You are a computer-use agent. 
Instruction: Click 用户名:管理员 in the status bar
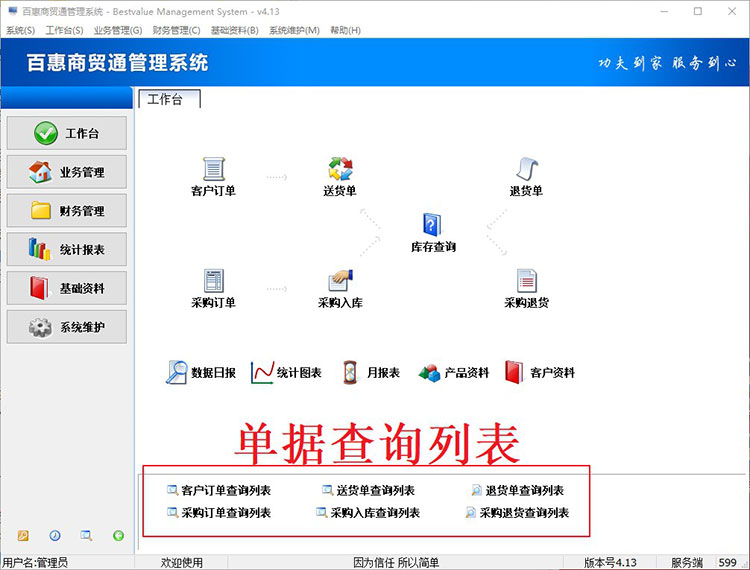(x=35, y=563)
